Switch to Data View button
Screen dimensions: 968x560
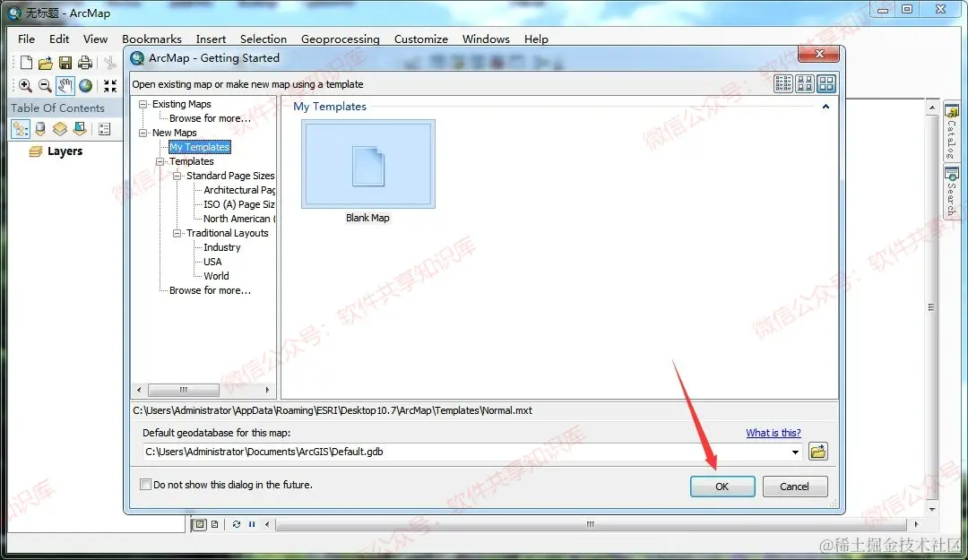[199, 524]
